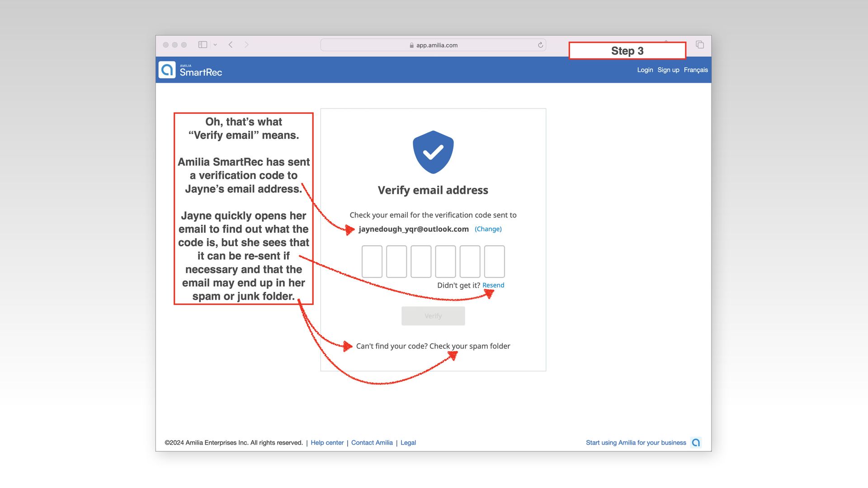868x488 pixels.
Task: Click the jaynedough_yqr@outlook.com email text
Action: (414, 229)
